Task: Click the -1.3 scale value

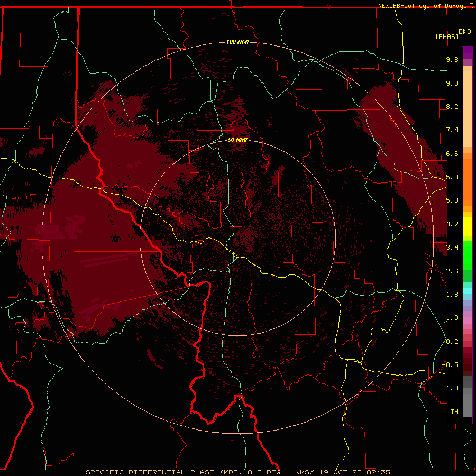Action: click(450, 388)
